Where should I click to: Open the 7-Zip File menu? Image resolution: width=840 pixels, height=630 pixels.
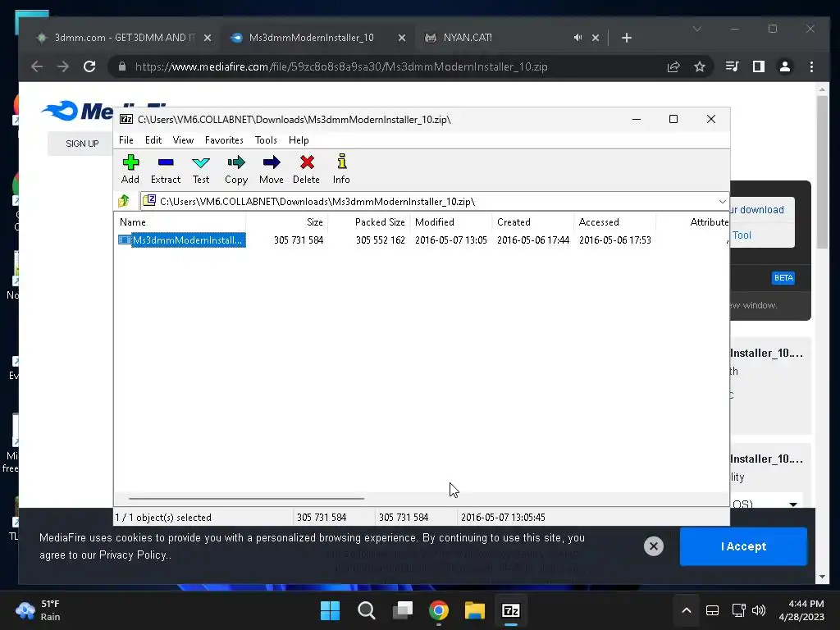[x=126, y=139]
